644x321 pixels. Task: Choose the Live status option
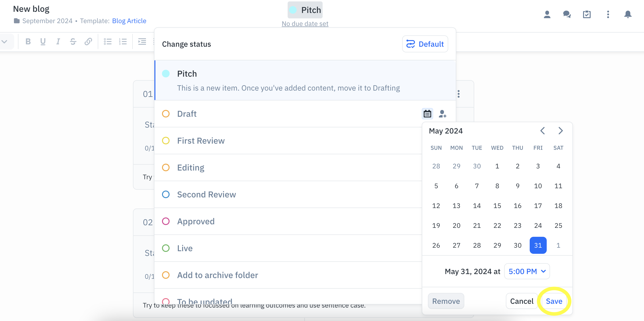[288, 248]
